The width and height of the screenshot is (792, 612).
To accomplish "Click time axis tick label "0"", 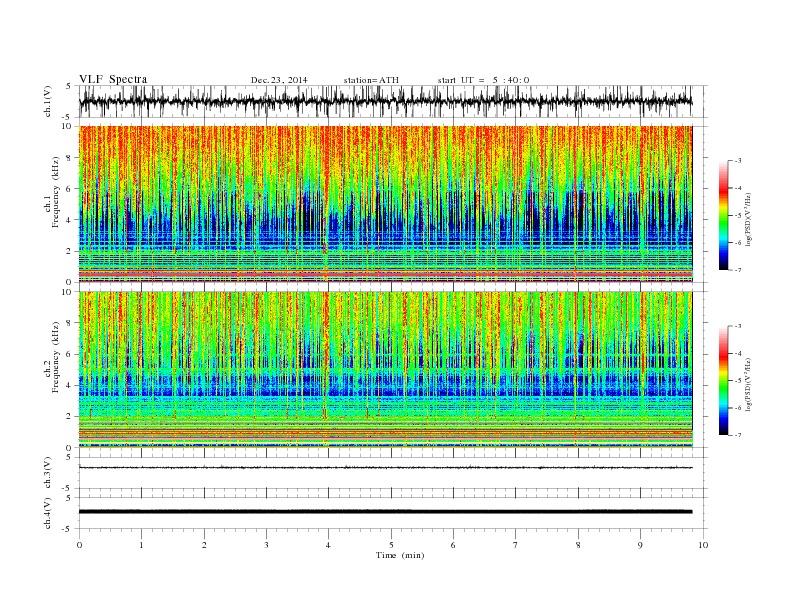I will pyautogui.click(x=79, y=545).
